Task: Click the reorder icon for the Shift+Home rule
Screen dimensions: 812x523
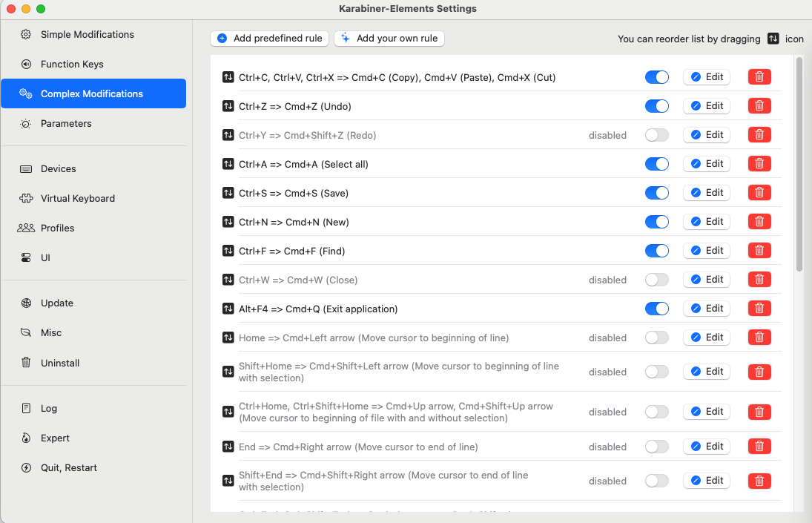Action: point(228,372)
